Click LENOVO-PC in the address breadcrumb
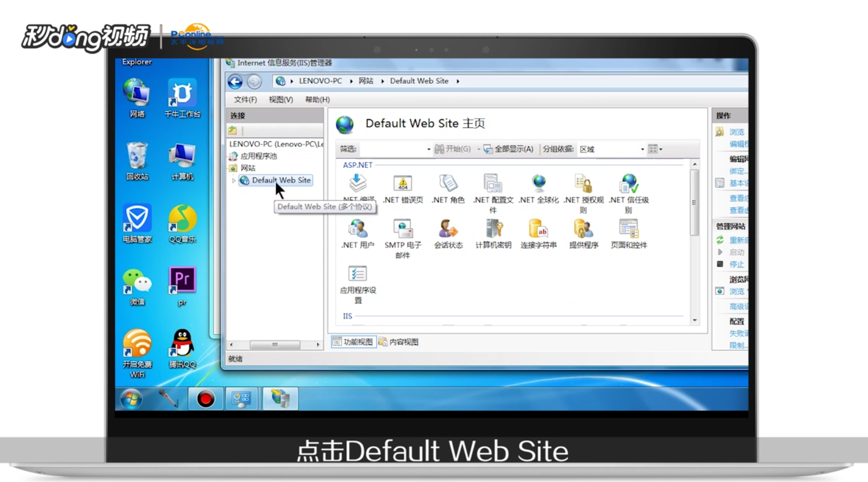The height and width of the screenshot is (482, 868). coord(321,81)
